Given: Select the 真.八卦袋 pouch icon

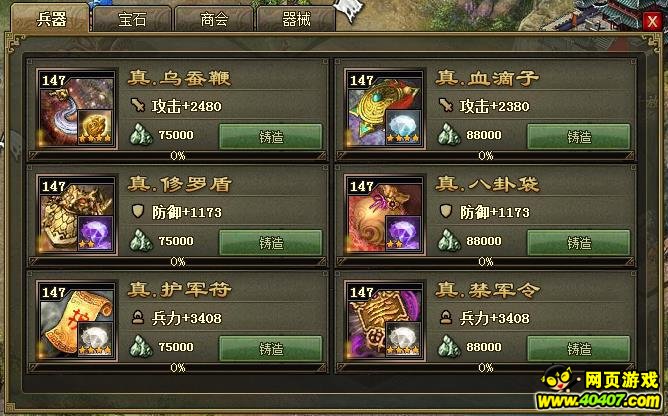Looking at the screenshot, I should [x=385, y=215].
